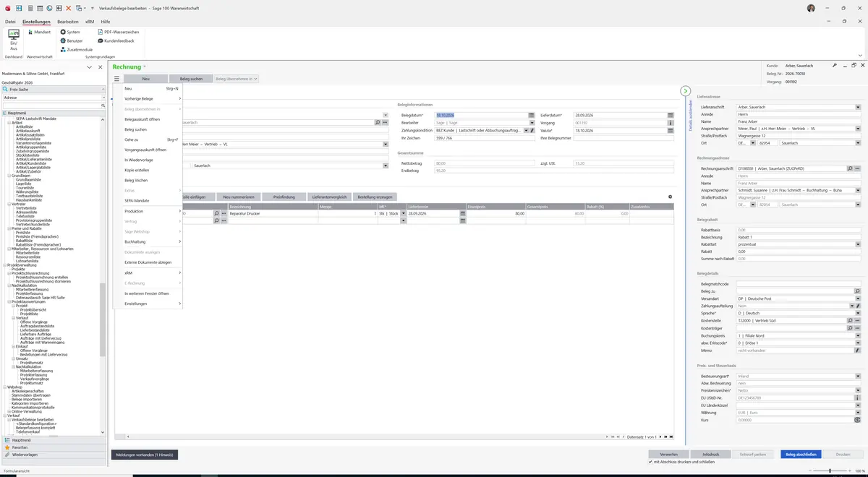
Task: Collapse details with the green arrow circle
Action: tap(686, 91)
